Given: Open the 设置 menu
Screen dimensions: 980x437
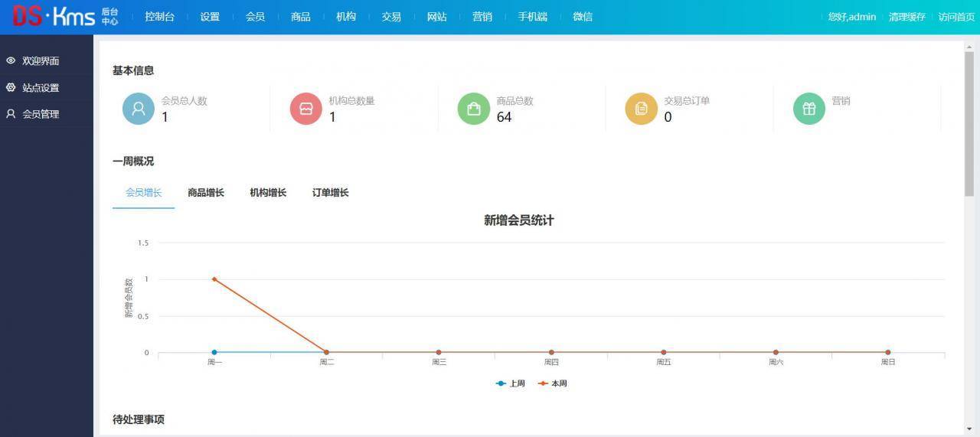Looking at the screenshot, I should [x=210, y=16].
